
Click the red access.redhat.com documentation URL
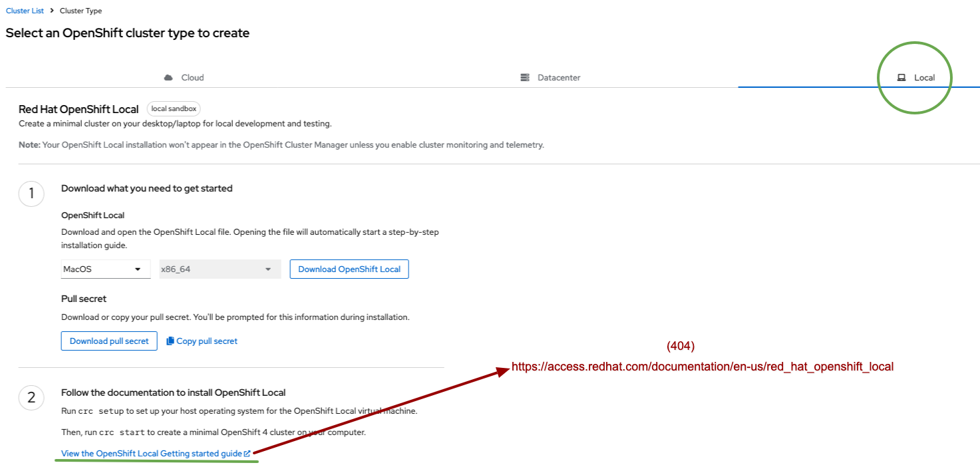(702, 367)
